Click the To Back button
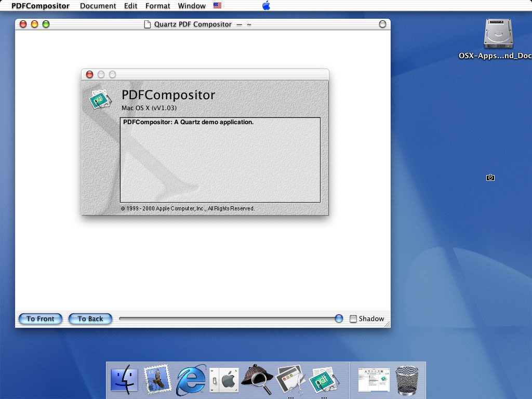 [x=90, y=318]
